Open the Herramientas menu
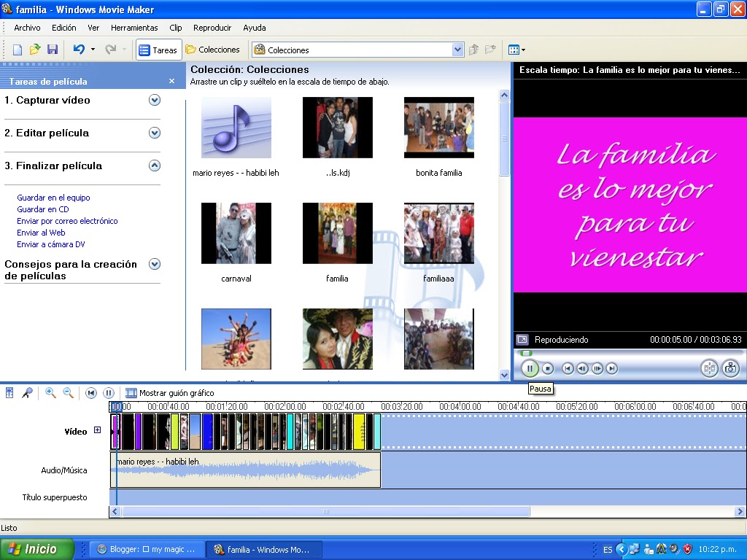 [x=134, y=28]
